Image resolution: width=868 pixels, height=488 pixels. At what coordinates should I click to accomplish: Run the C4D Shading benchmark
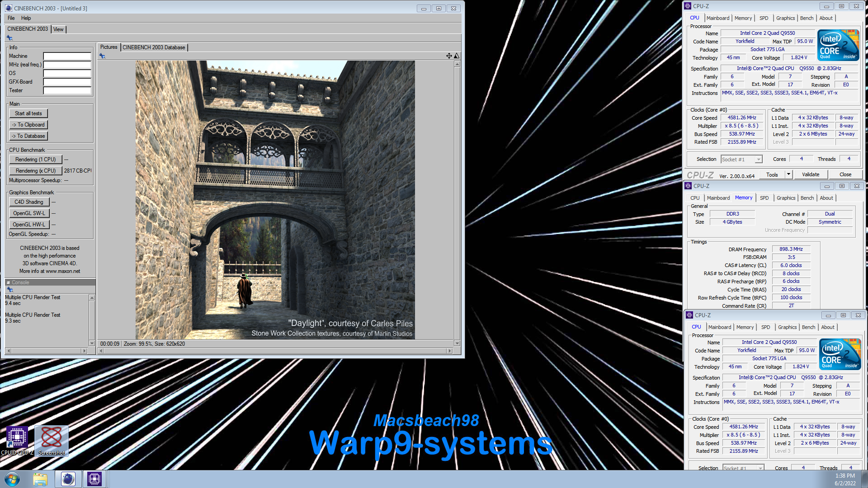[x=29, y=202]
